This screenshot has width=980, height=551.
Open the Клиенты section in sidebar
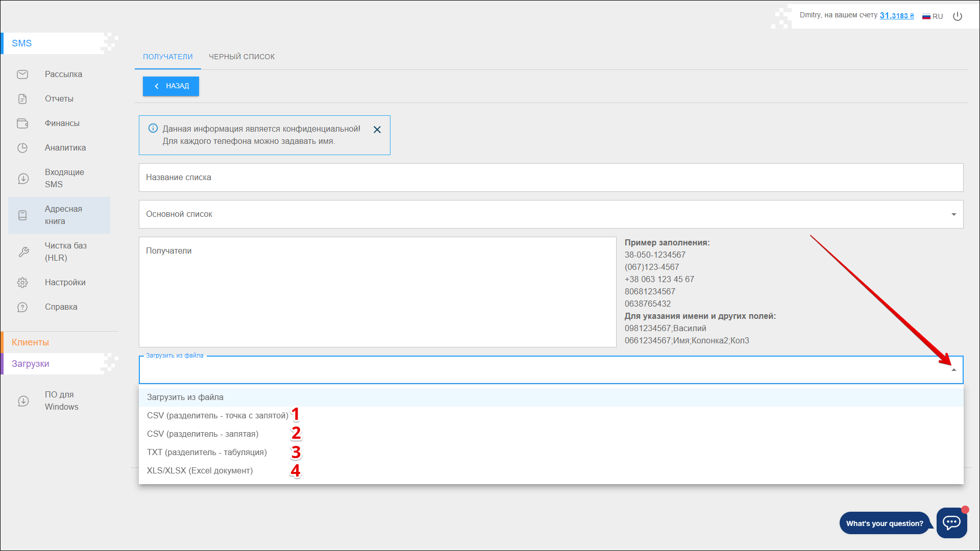[x=31, y=342]
